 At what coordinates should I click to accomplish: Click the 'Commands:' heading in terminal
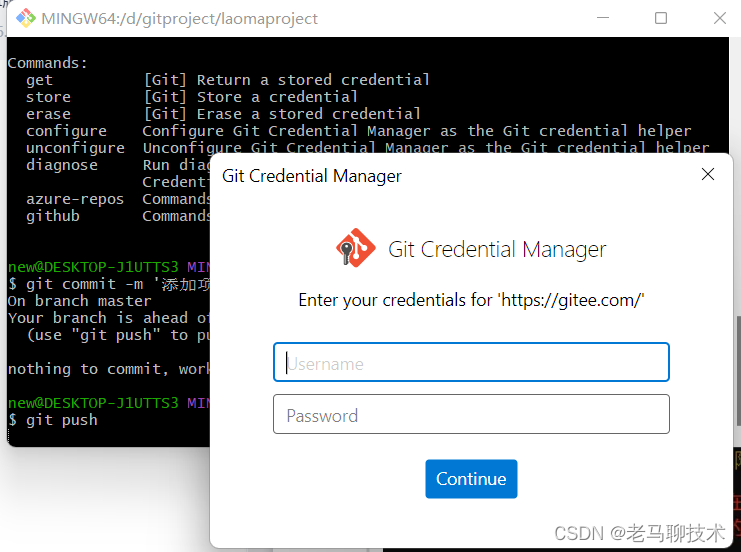coord(48,63)
